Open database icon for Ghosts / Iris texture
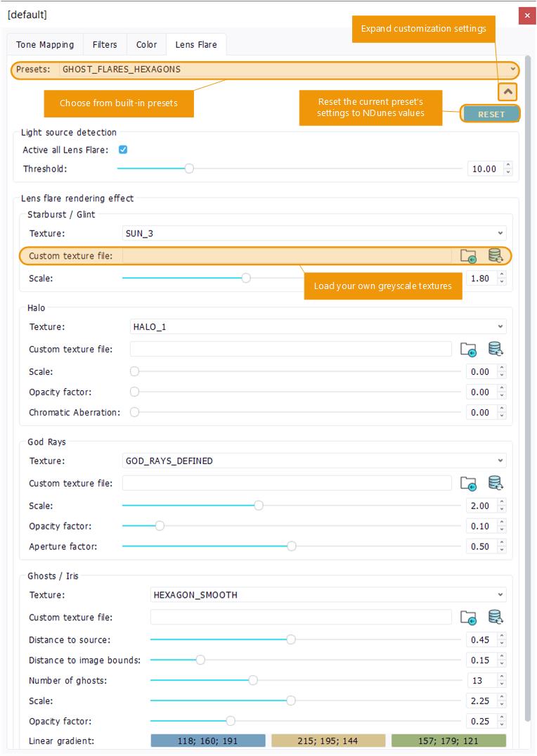Screen dimensions: 537x756 point(496,617)
